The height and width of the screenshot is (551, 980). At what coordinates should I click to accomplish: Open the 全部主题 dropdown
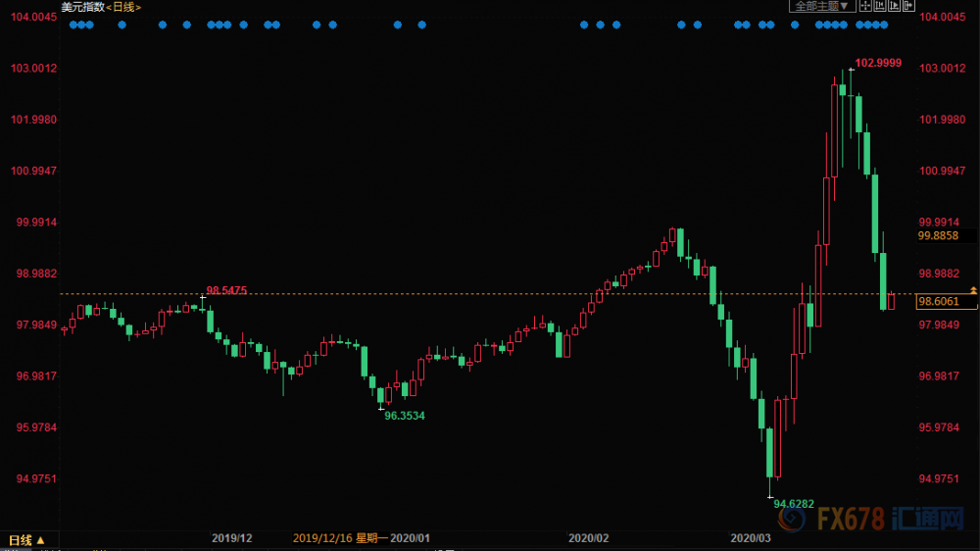(x=822, y=6)
